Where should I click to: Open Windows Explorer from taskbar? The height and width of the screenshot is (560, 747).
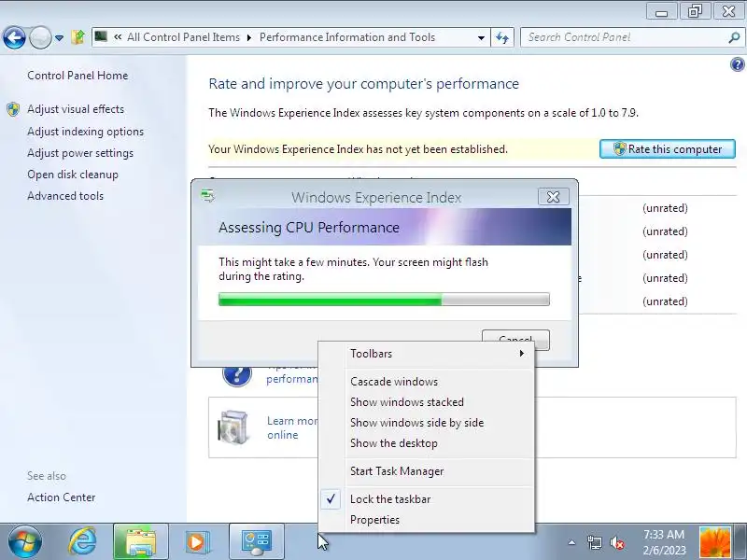(141, 542)
